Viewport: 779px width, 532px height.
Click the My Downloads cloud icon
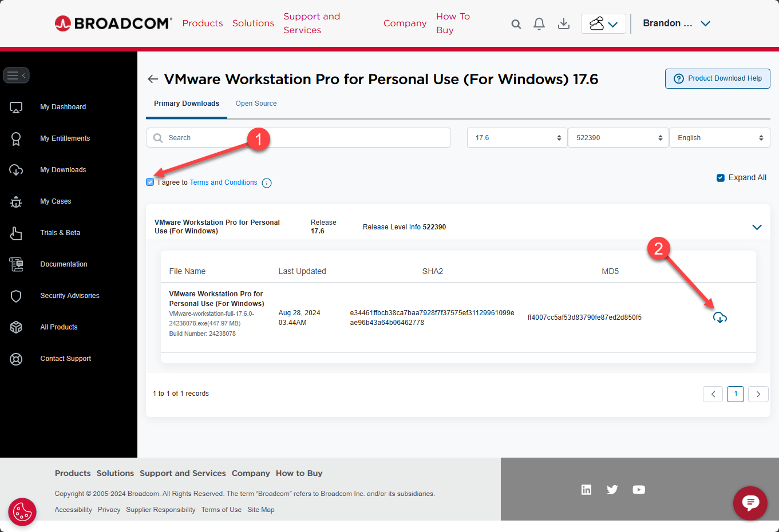[x=16, y=170]
